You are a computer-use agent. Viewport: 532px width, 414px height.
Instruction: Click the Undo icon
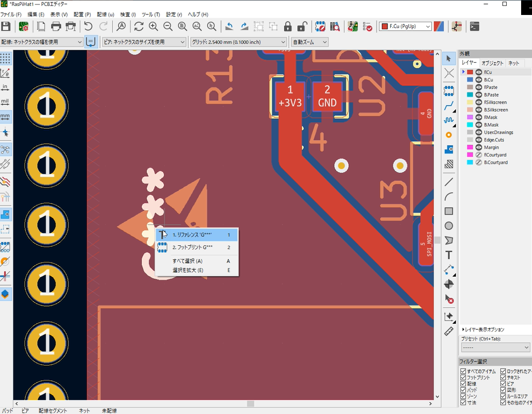pyautogui.click(x=88, y=26)
